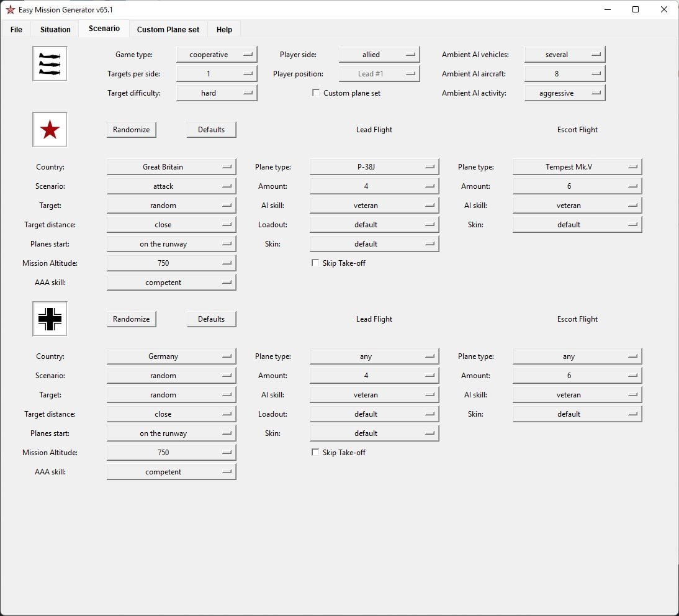Viewport: 679px width, 616px height.
Task: Enable the Custom plane set checkbox
Action: (x=316, y=93)
